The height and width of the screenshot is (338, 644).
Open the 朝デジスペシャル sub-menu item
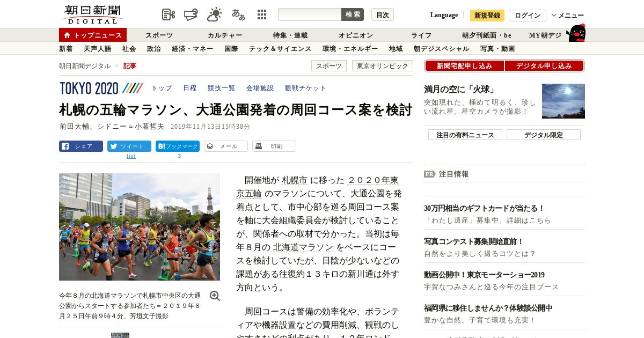441,49
